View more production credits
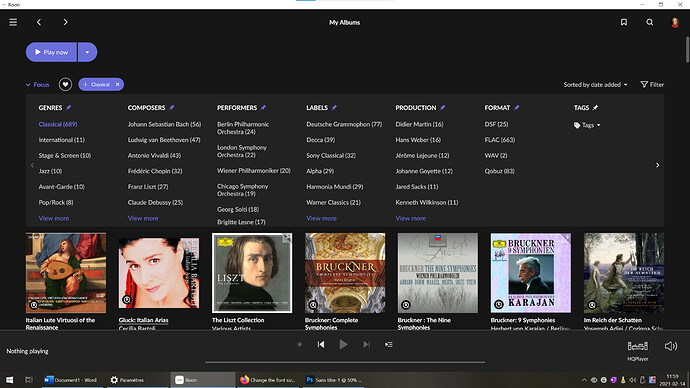Screen dimensions: 690x388 (x=411, y=218)
